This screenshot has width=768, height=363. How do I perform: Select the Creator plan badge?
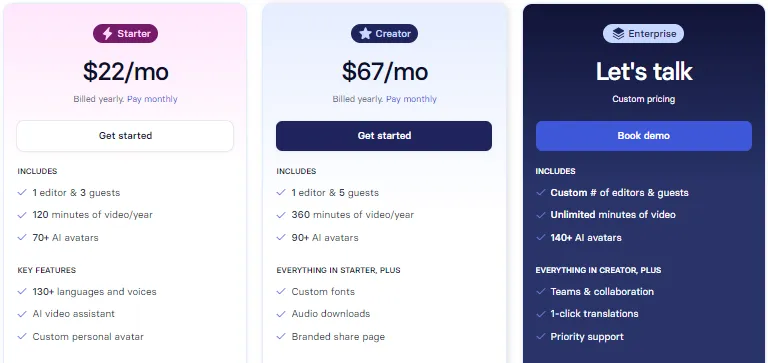384,33
